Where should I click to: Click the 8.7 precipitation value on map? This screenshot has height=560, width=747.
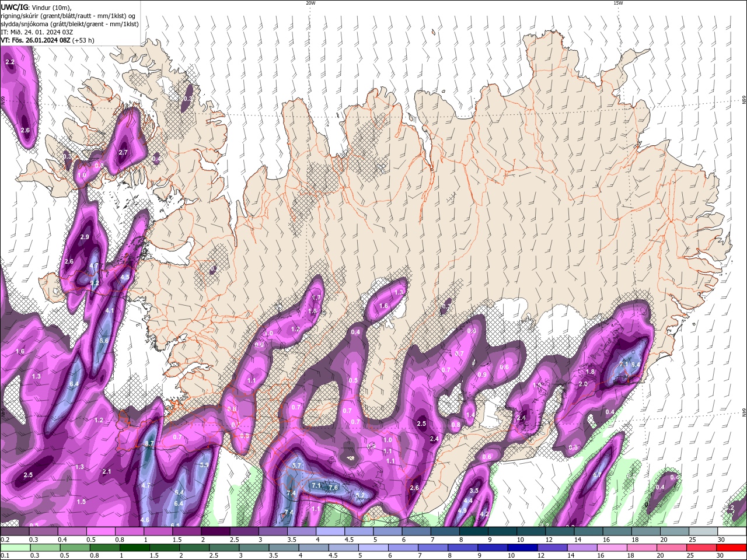149,443
